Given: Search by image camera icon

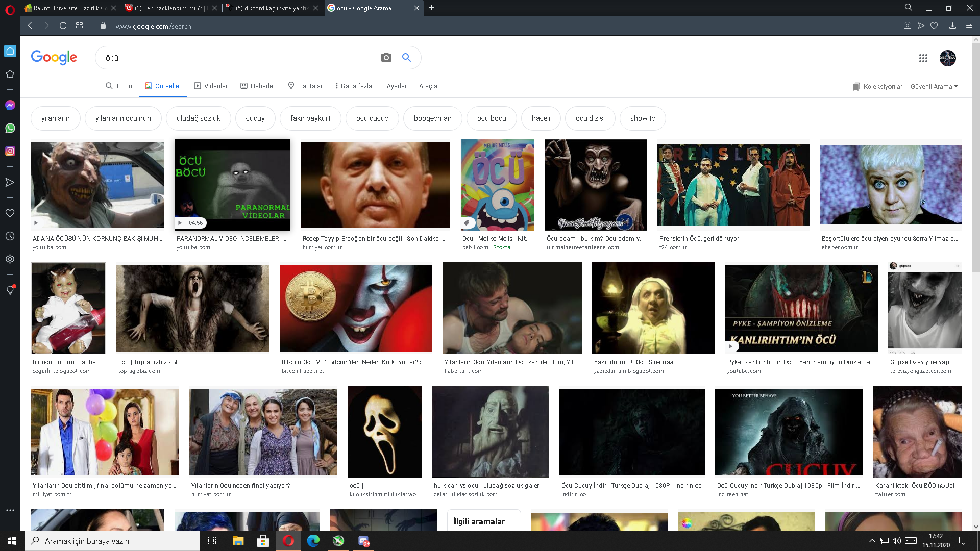Looking at the screenshot, I should (x=386, y=58).
